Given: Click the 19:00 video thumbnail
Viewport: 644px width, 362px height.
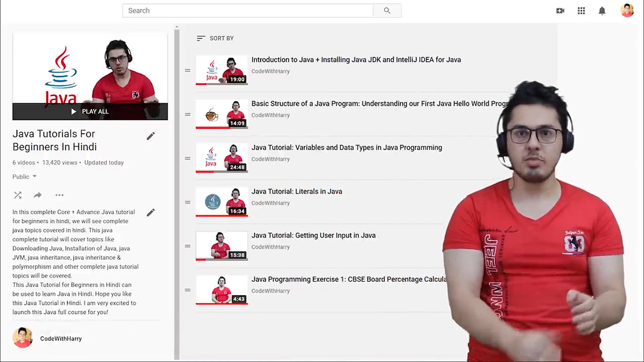Looking at the screenshot, I should click(222, 70).
